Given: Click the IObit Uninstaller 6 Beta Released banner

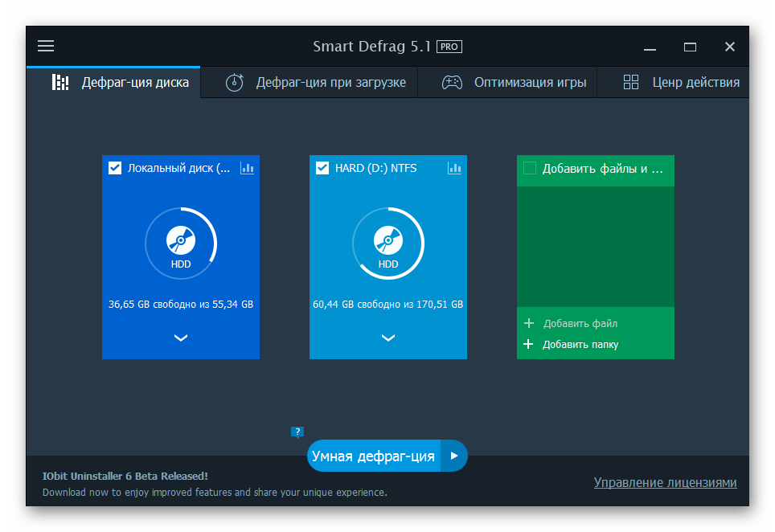Looking at the screenshot, I should [x=125, y=476].
